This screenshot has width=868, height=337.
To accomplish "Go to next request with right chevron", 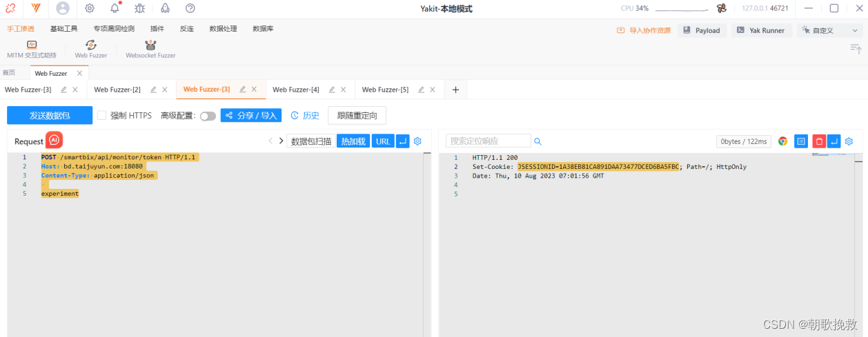I will pyautogui.click(x=281, y=141).
